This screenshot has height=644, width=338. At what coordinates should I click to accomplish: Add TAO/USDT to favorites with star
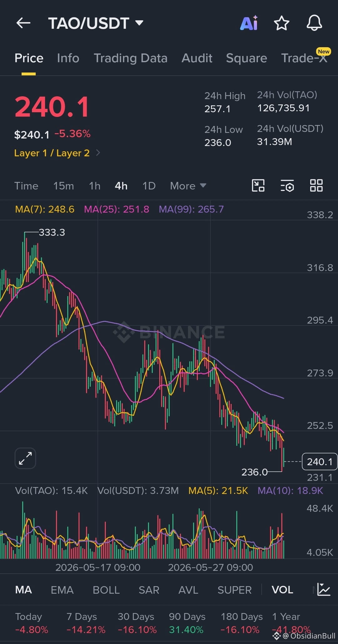[281, 23]
